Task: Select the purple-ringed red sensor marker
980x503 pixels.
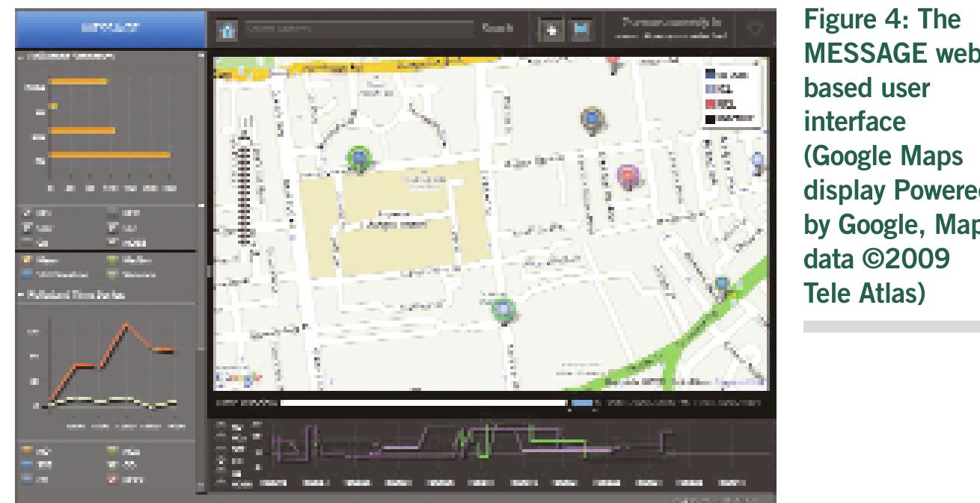Action: 628,176
